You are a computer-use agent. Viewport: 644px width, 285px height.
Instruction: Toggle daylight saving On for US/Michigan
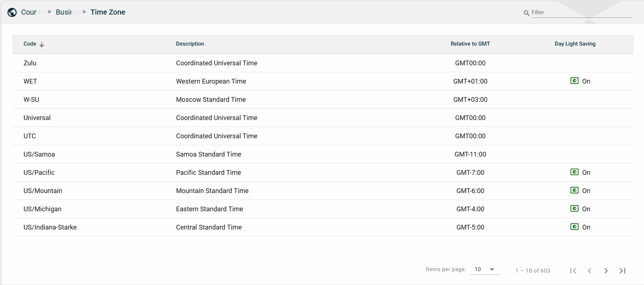click(x=574, y=209)
